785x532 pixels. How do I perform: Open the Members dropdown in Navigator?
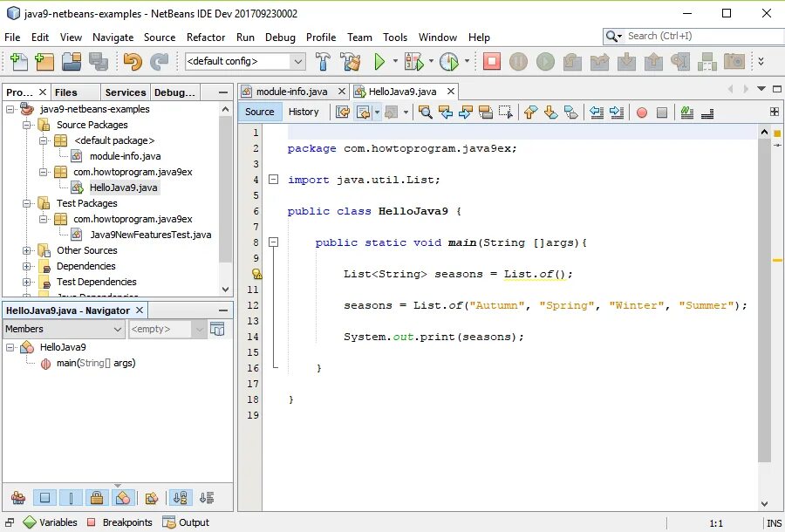pos(63,329)
